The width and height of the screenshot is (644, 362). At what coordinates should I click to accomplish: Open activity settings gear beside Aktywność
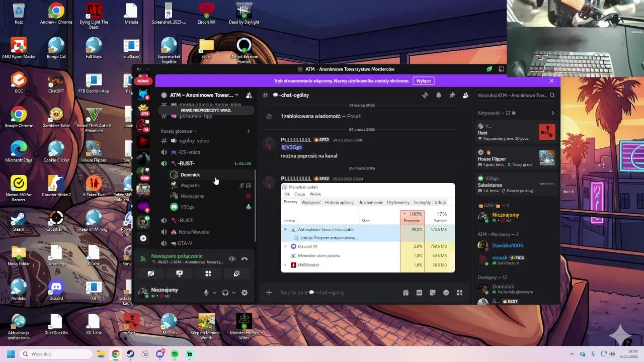tap(514, 113)
